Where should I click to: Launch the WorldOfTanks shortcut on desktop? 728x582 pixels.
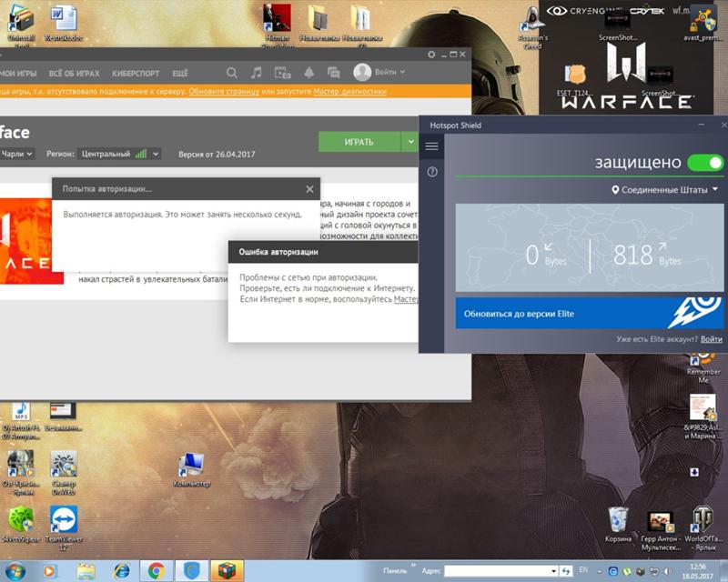point(703,527)
